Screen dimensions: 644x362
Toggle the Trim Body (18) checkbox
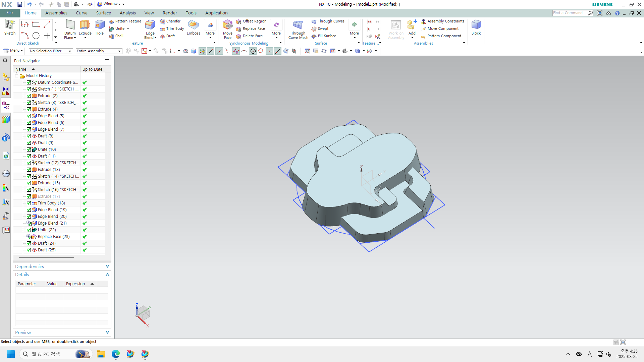(x=29, y=203)
